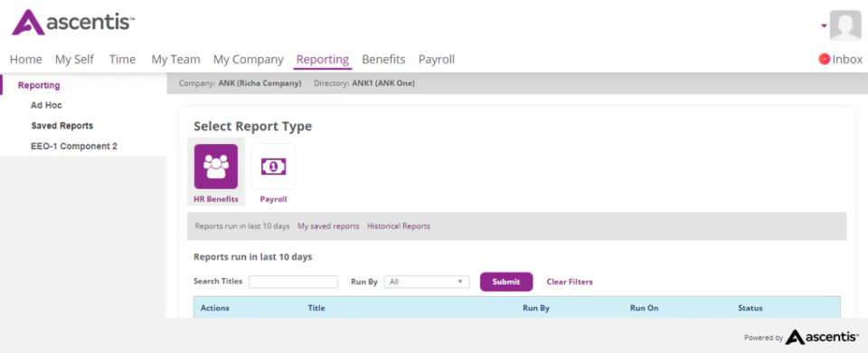Switch to the My Team tab
The height and width of the screenshot is (353, 868).
(175, 60)
